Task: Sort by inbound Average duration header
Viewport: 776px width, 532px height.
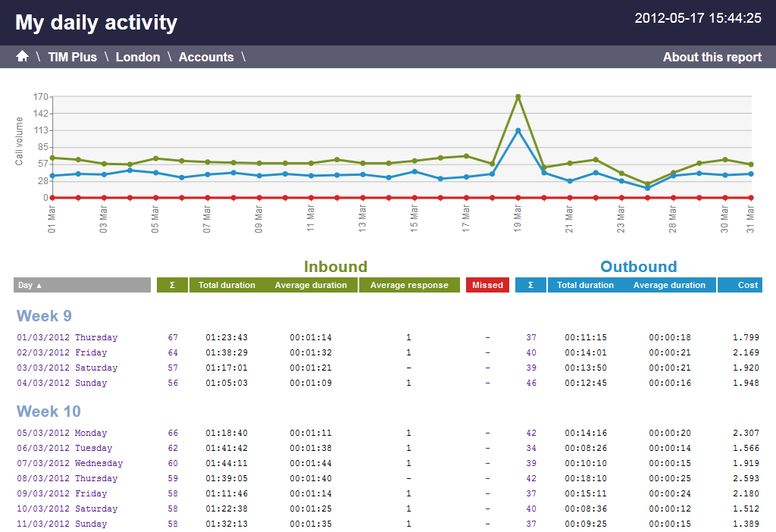Action: (x=311, y=285)
